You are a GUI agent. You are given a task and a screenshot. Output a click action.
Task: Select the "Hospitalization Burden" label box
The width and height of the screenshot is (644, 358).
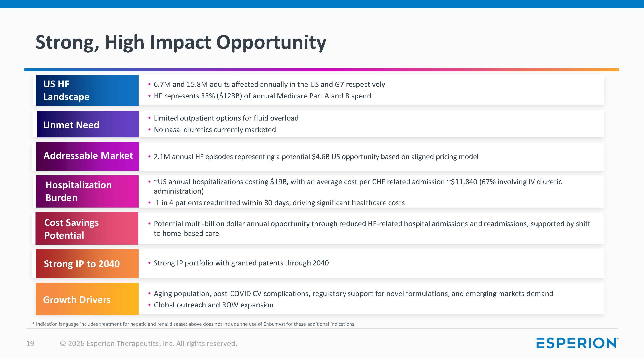pyautogui.click(x=87, y=191)
